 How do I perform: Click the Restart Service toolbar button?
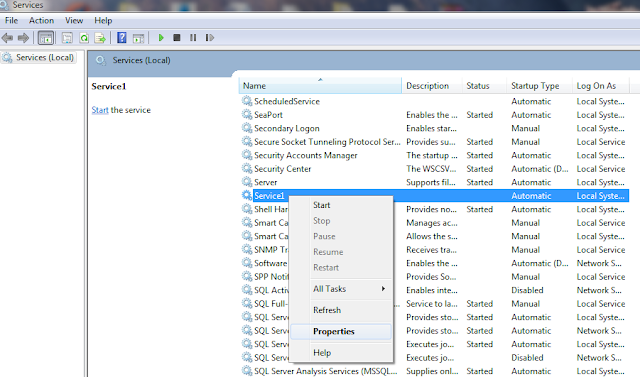coord(209,38)
